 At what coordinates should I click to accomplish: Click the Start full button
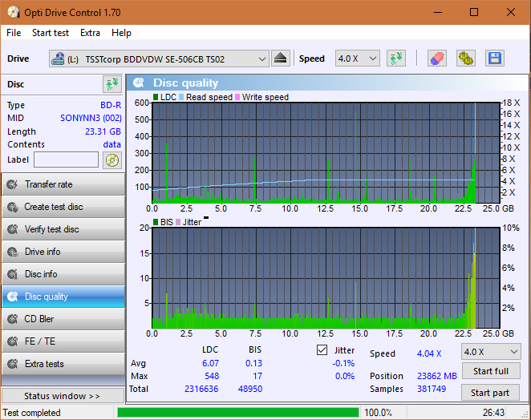491,371
